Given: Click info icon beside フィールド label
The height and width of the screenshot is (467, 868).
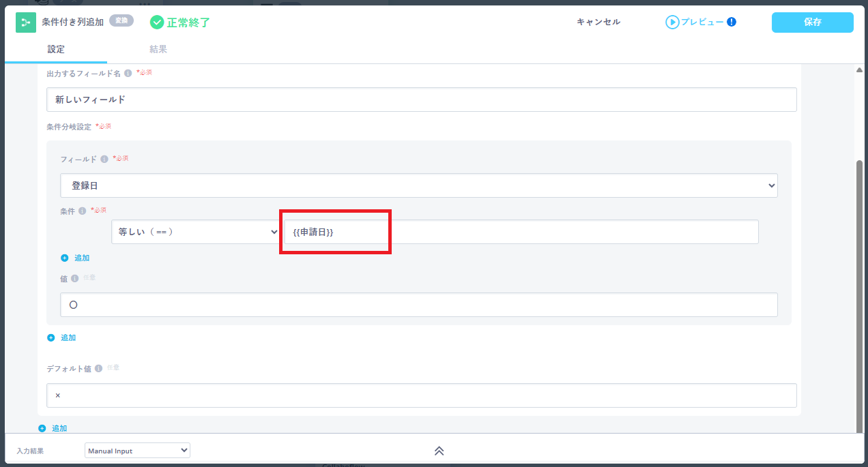Looking at the screenshot, I should (x=104, y=159).
